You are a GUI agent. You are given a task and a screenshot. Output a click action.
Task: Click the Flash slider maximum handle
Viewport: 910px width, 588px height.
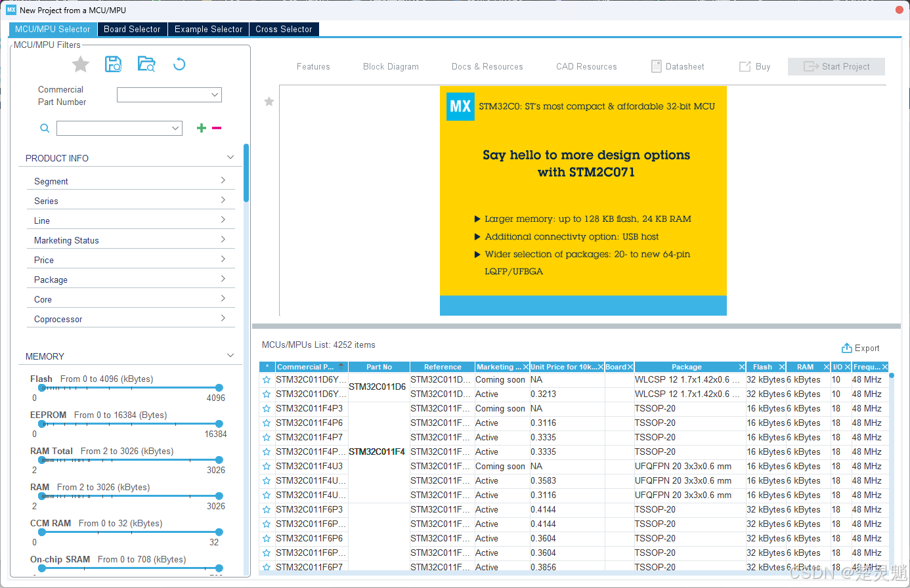[x=219, y=388]
